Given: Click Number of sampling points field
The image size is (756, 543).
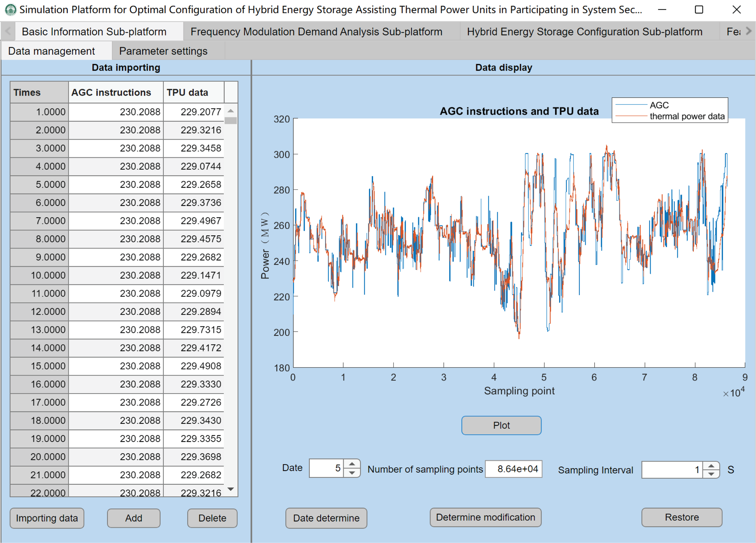Looking at the screenshot, I should point(513,469).
